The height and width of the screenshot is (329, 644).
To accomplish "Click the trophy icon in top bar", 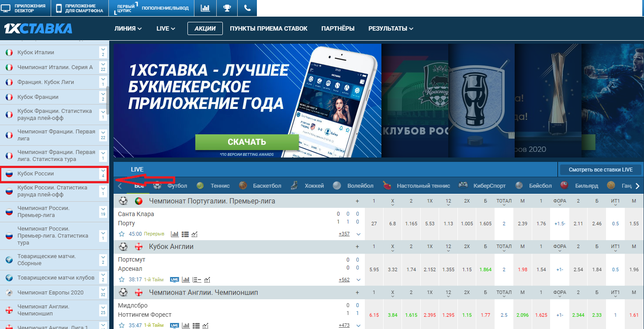I will [x=227, y=8].
